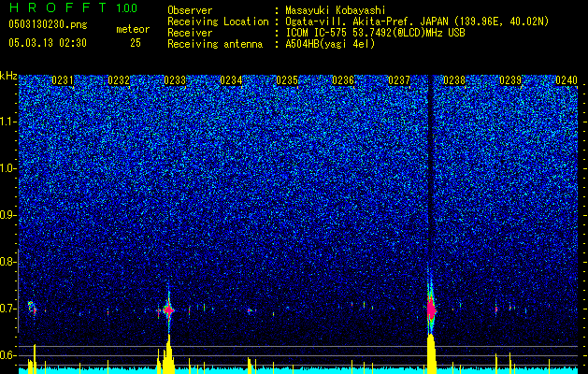Image resolution: width=588 pixels, height=374 pixels.
Task: Select the file name 0503130230.png
Action: [48, 24]
